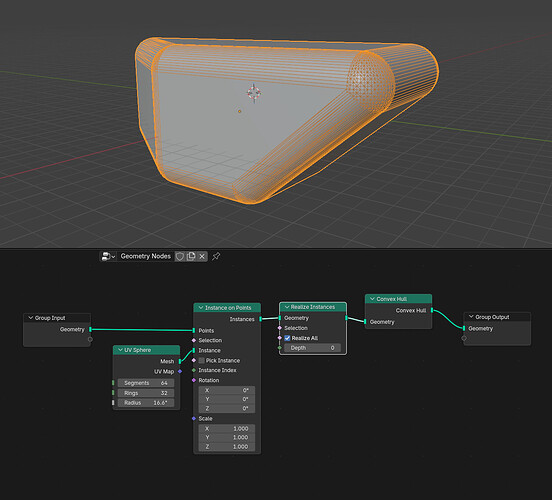
Task: Click the Scale Y field
Action: (x=227, y=437)
